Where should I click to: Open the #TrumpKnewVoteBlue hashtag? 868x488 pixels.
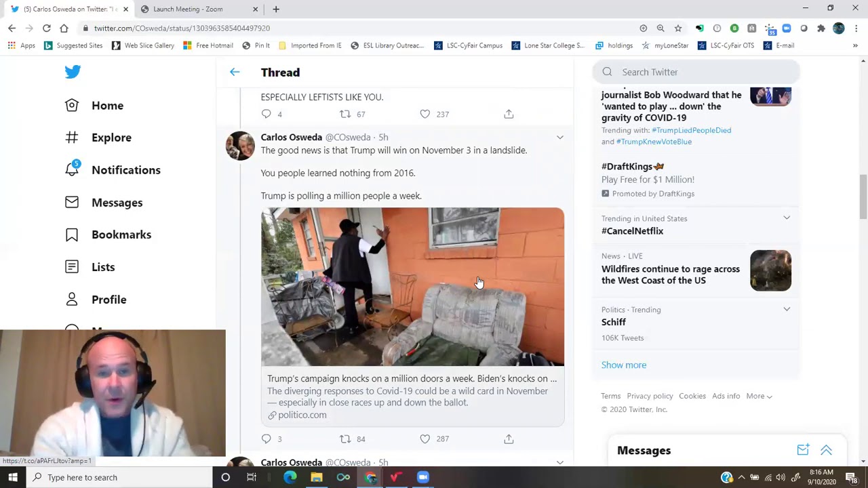654,142
